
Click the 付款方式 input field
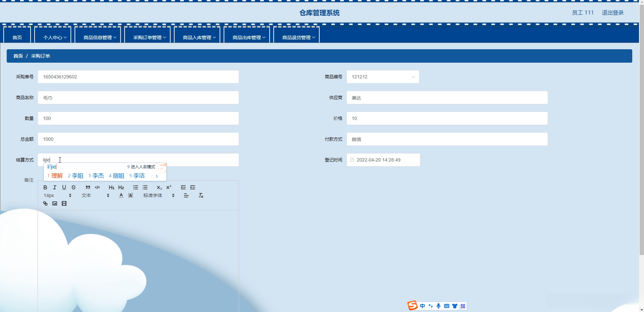(x=447, y=139)
